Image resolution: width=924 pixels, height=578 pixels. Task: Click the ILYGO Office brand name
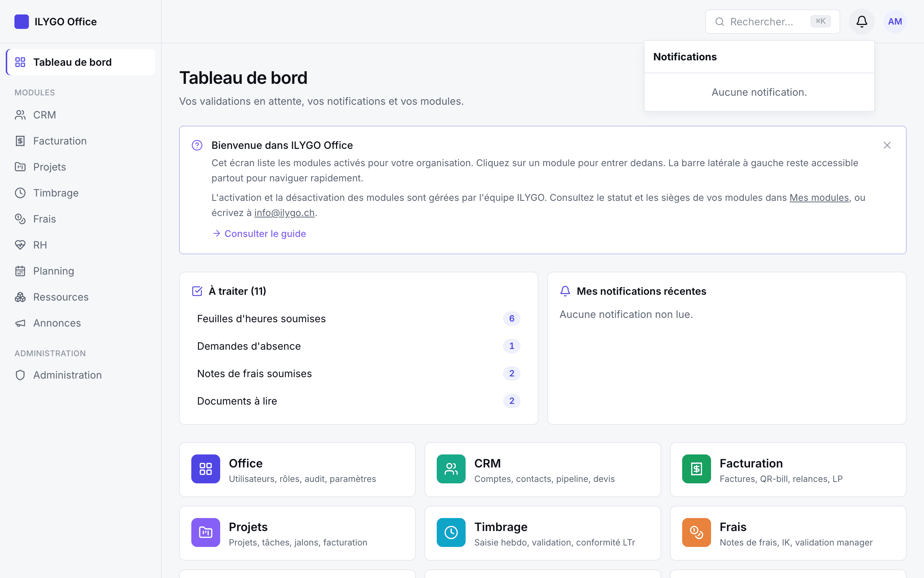66,22
